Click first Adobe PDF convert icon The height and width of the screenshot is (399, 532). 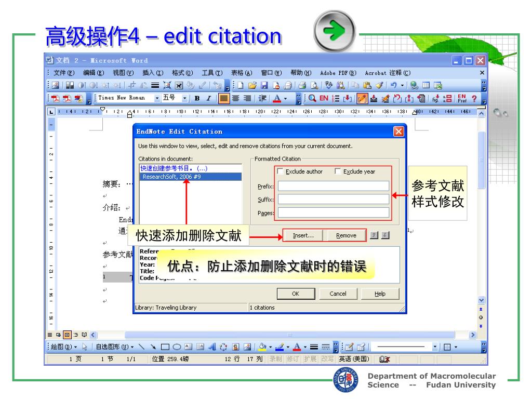point(55,98)
